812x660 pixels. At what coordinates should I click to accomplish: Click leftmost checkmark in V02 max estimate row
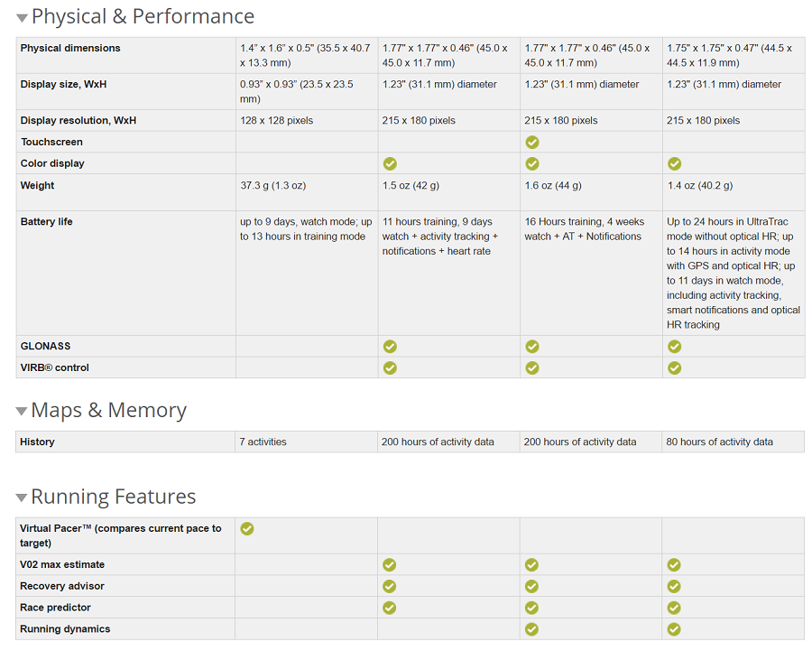390,564
